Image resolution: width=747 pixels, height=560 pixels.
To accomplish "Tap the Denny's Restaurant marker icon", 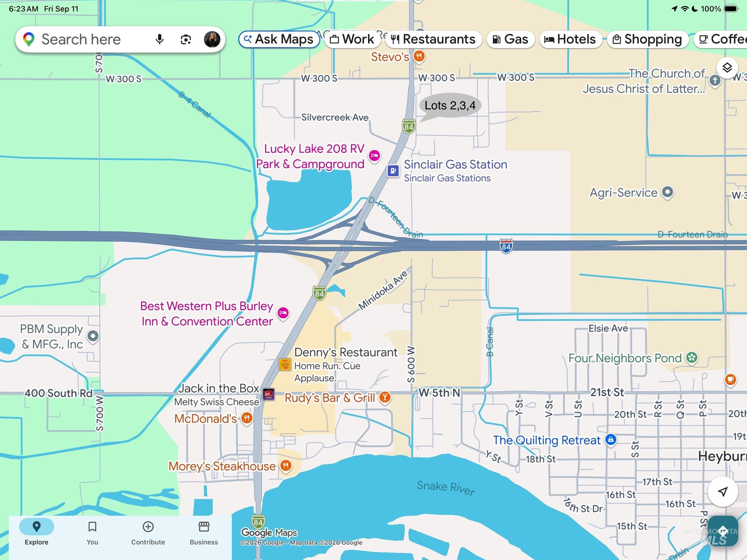I will coord(285,364).
